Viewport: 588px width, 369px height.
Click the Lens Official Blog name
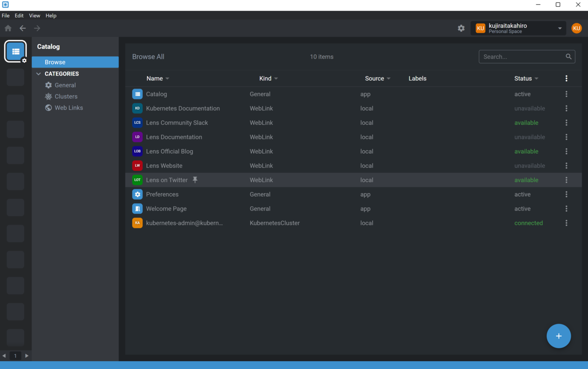(x=170, y=151)
